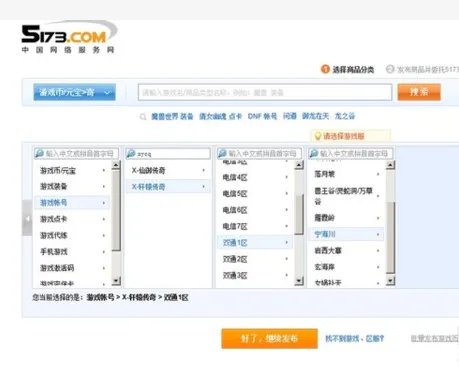Screen dimensions: 459x368
Task: Select 双通1区 in the region list
Action: point(255,243)
